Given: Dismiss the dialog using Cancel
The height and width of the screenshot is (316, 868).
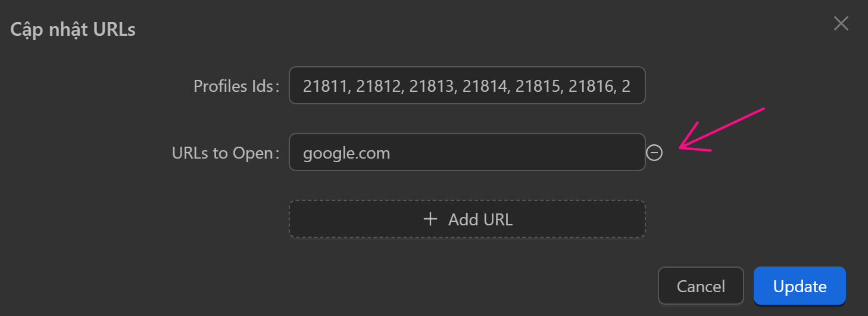Looking at the screenshot, I should (x=701, y=286).
